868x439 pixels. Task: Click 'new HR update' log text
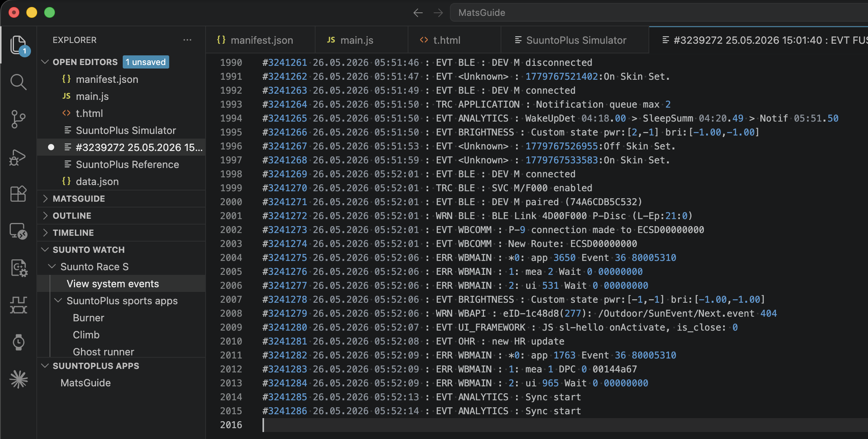[528, 341]
